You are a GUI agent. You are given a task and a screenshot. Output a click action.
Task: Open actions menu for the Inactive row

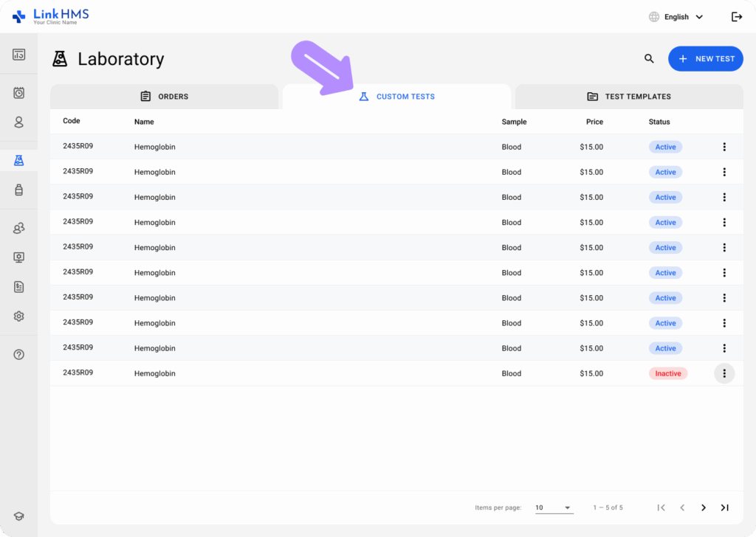pyautogui.click(x=724, y=373)
